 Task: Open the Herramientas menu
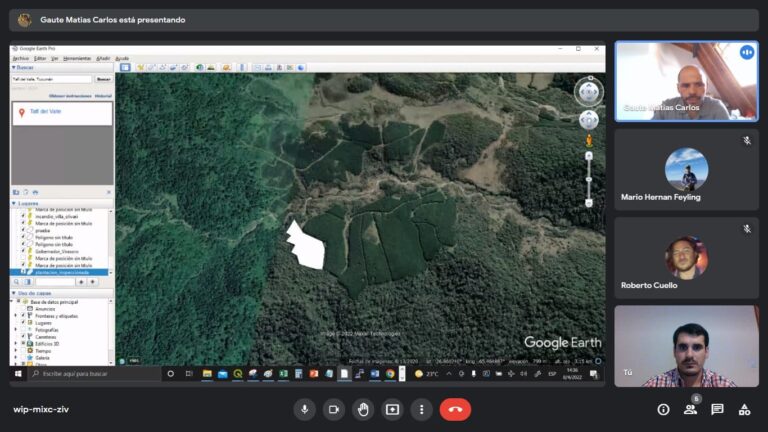(77, 58)
